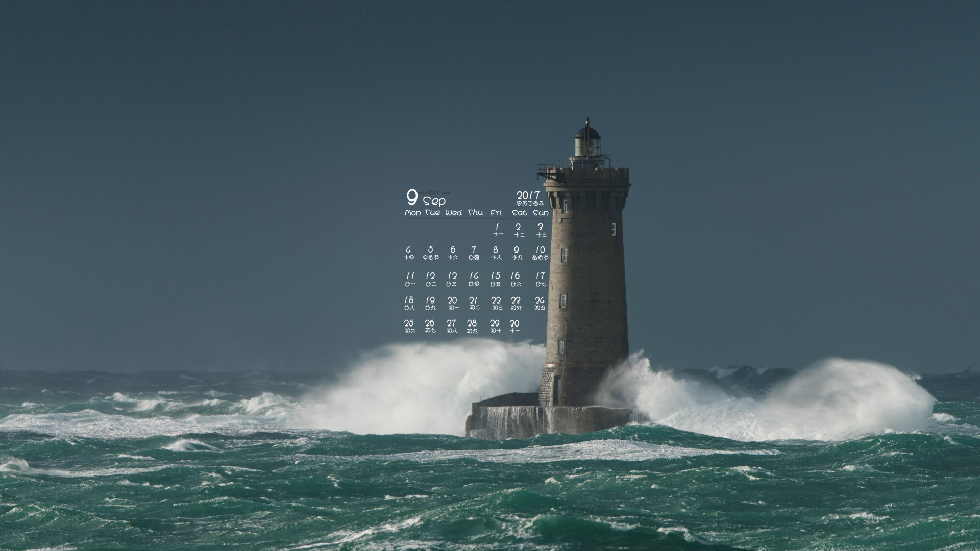This screenshot has height=551, width=980.
Task: Click the large month number 9
Action: click(x=412, y=197)
